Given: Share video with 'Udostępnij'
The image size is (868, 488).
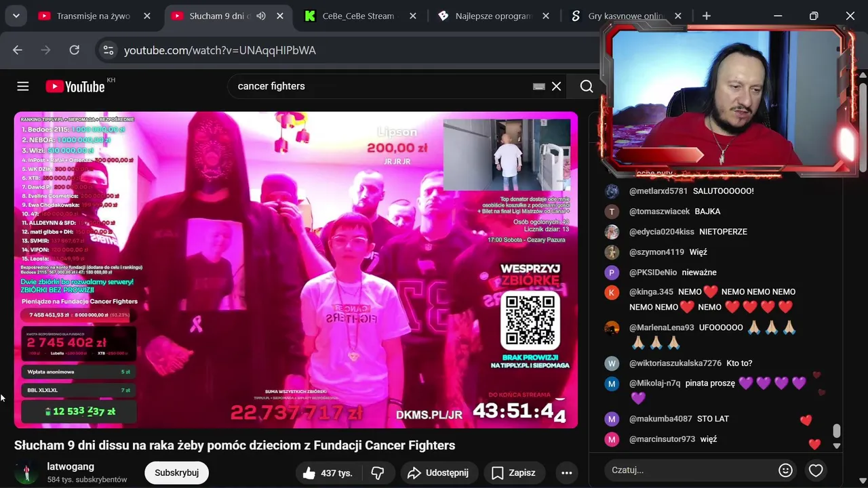Looking at the screenshot, I should [438, 473].
